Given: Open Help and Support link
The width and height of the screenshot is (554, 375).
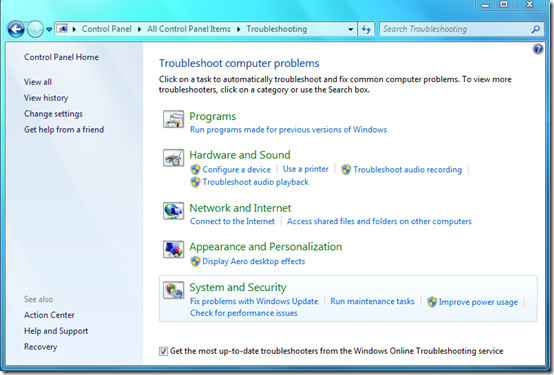Looking at the screenshot, I should [x=56, y=331].
